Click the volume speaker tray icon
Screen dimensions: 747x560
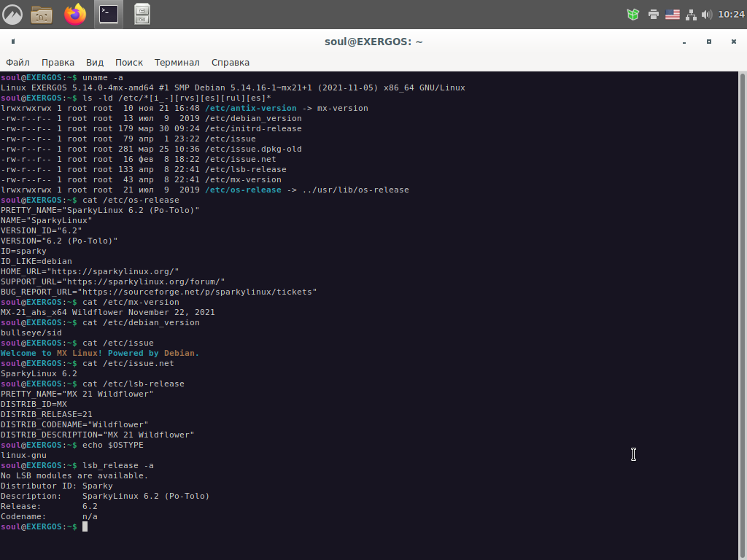[x=707, y=15]
